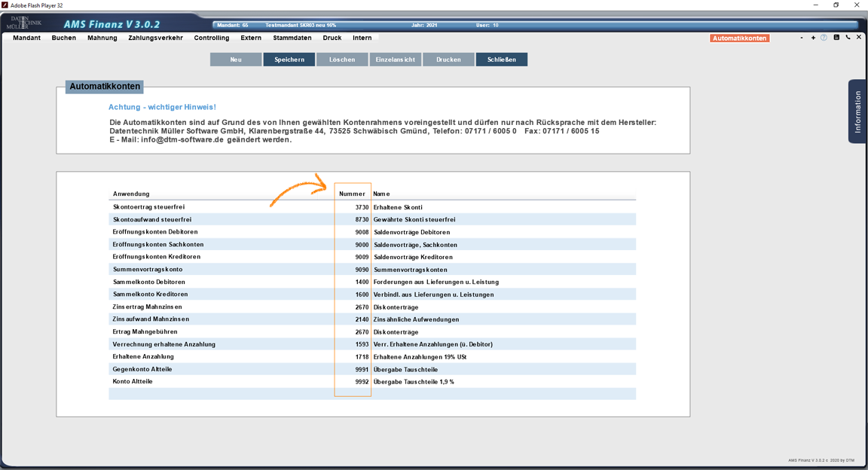Click the telephone icon in top bar

(x=848, y=38)
